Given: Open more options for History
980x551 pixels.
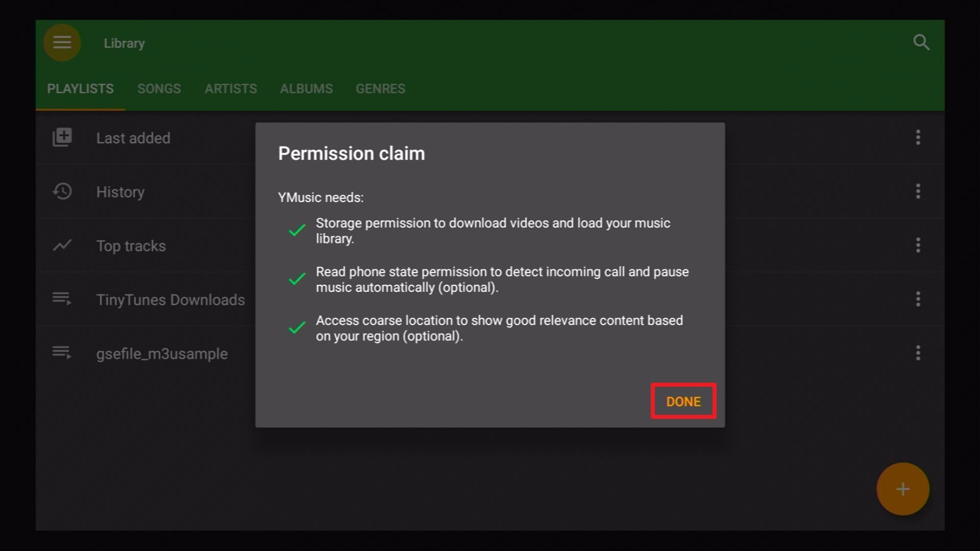Looking at the screenshot, I should 918,191.
